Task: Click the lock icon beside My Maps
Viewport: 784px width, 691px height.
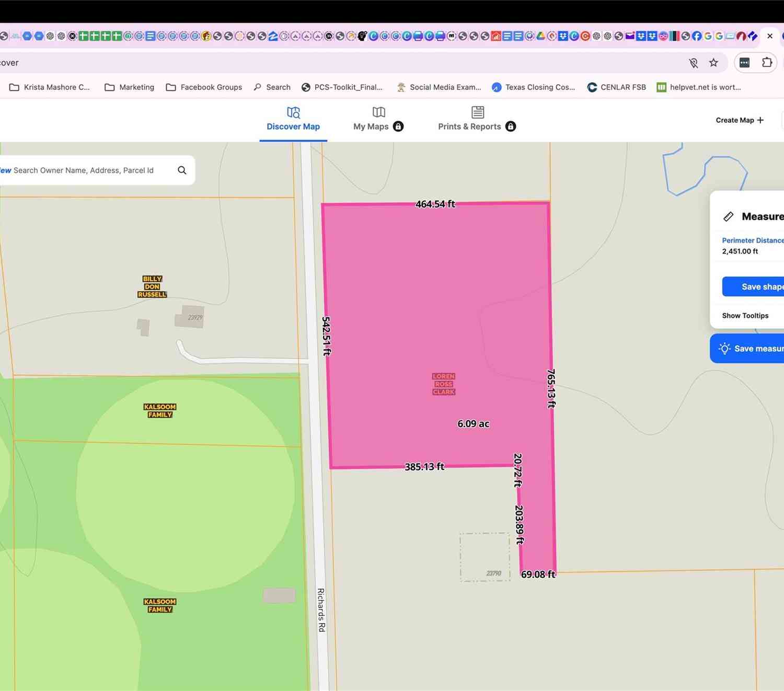Action: [398, 126]
